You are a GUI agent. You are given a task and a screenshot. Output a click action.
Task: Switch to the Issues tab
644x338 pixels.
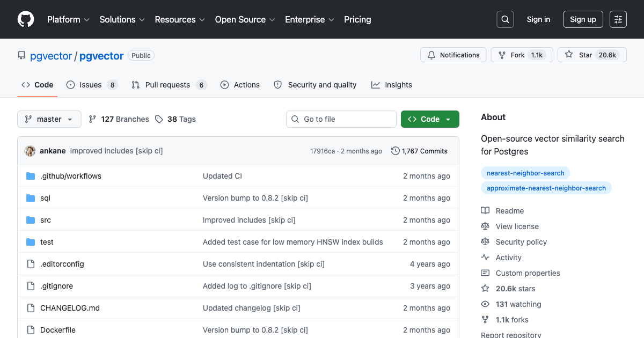point(92,85)
